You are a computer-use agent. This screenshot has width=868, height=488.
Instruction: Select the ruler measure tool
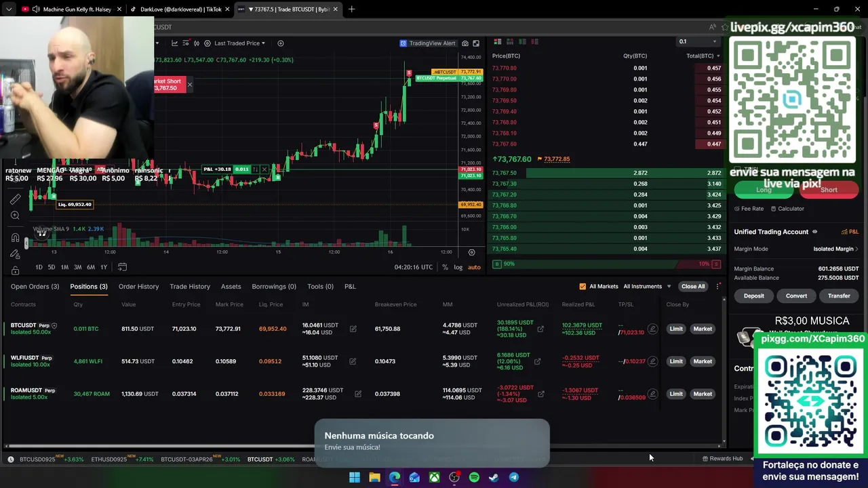tap(15, 199)
